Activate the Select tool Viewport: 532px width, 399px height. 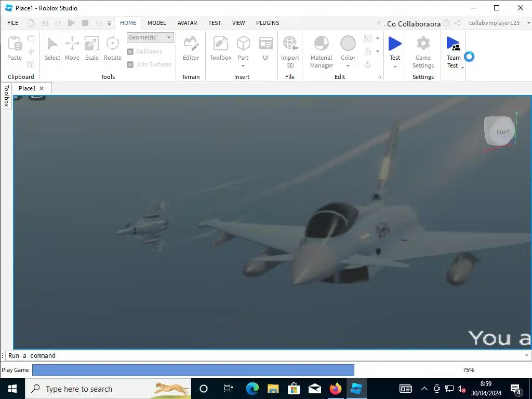coord(52,48)
